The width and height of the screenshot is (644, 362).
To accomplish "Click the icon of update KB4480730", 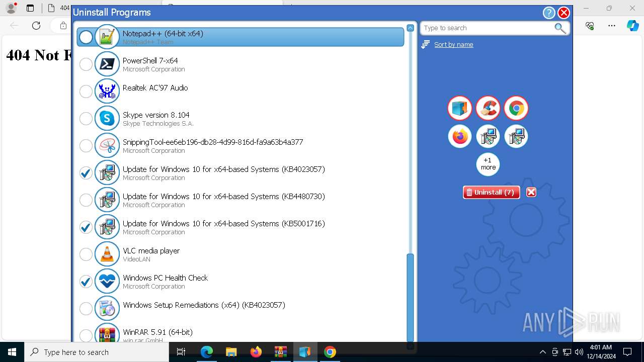I will [107, 200].
